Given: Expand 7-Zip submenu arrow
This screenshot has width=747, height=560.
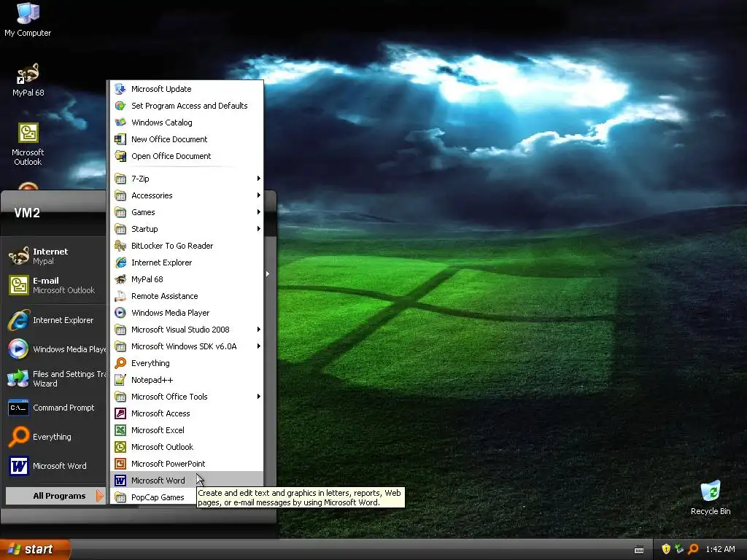Looking at the screenshot, I should click(x=259, y=179).
